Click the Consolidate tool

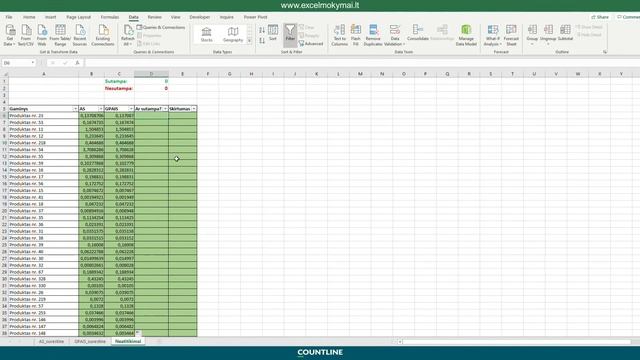coord(418,33)
